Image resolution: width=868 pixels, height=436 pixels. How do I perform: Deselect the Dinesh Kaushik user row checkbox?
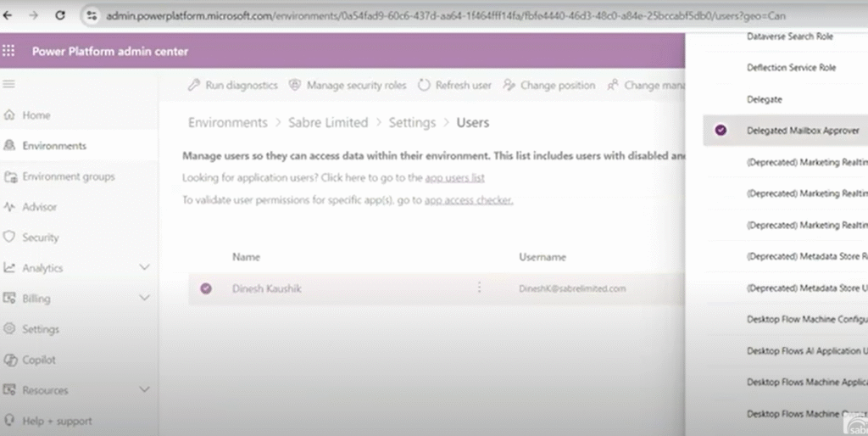(206, 288)
